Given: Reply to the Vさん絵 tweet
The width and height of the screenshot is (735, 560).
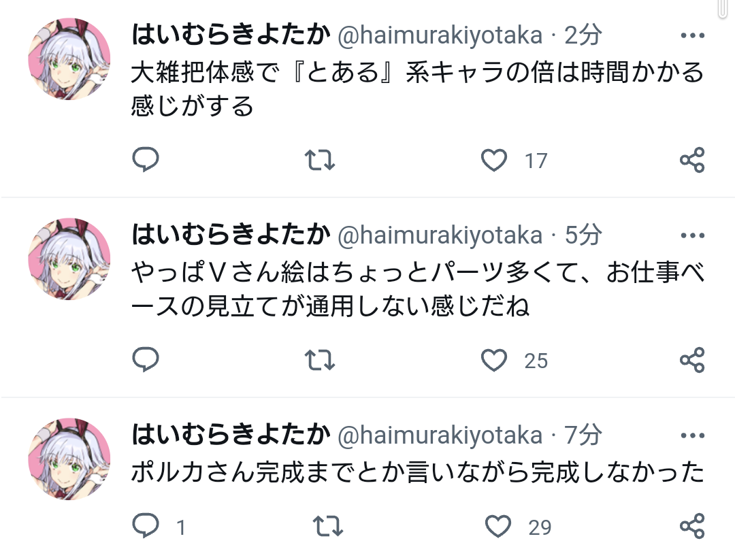Looking at the screenshot, I should pyautogui.click(x=145, y=360).
